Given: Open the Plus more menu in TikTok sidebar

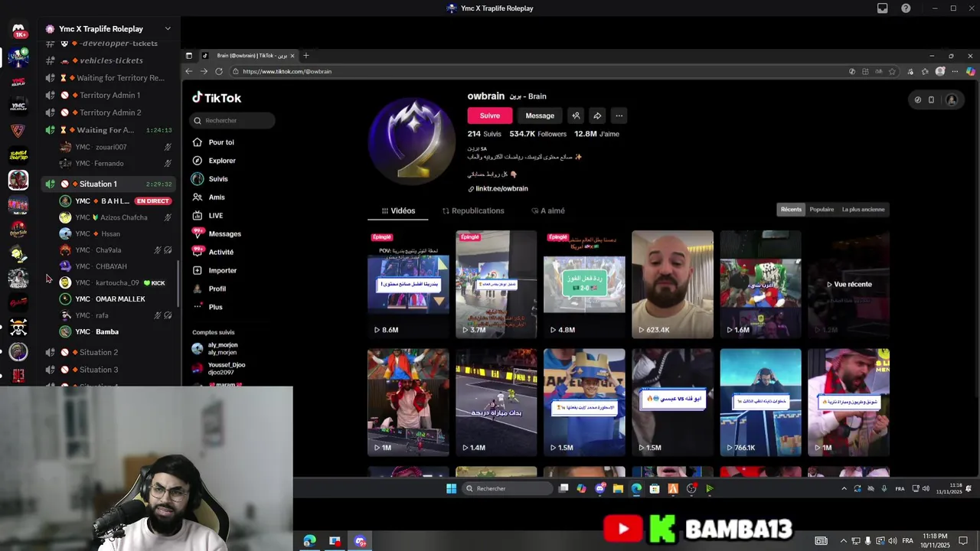Looking at the screenshot, I should [x=208, y=307].
